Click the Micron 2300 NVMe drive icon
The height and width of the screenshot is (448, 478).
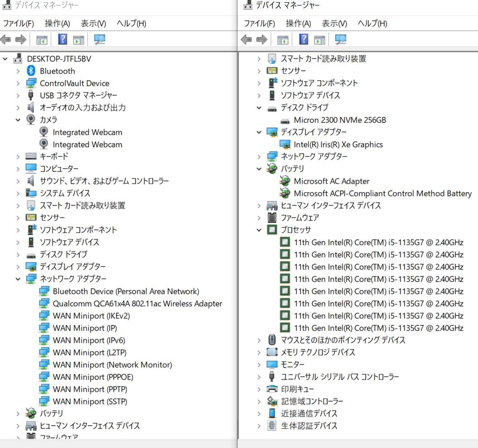[285, 120]
